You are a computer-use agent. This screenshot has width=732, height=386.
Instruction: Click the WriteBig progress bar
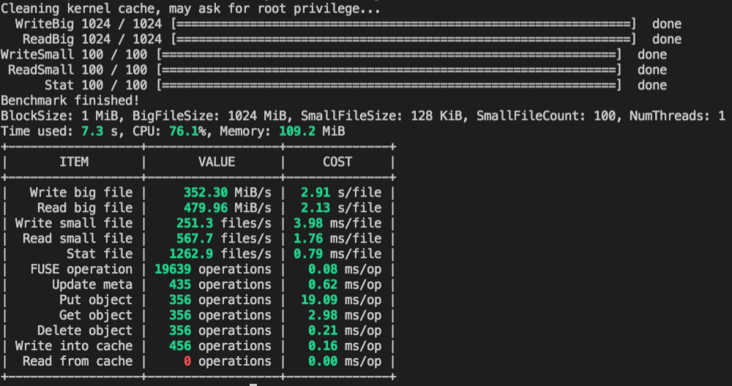coord(403,24)
